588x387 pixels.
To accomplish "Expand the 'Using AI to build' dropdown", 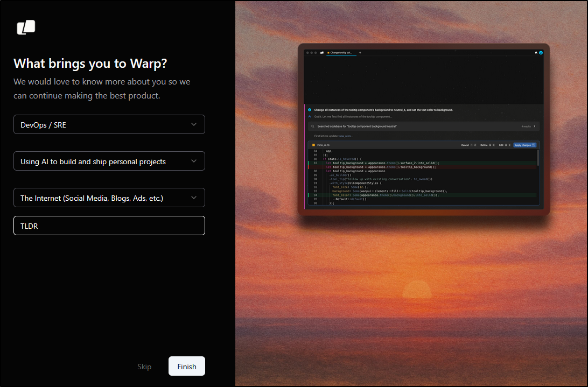I will coord(109,161).
